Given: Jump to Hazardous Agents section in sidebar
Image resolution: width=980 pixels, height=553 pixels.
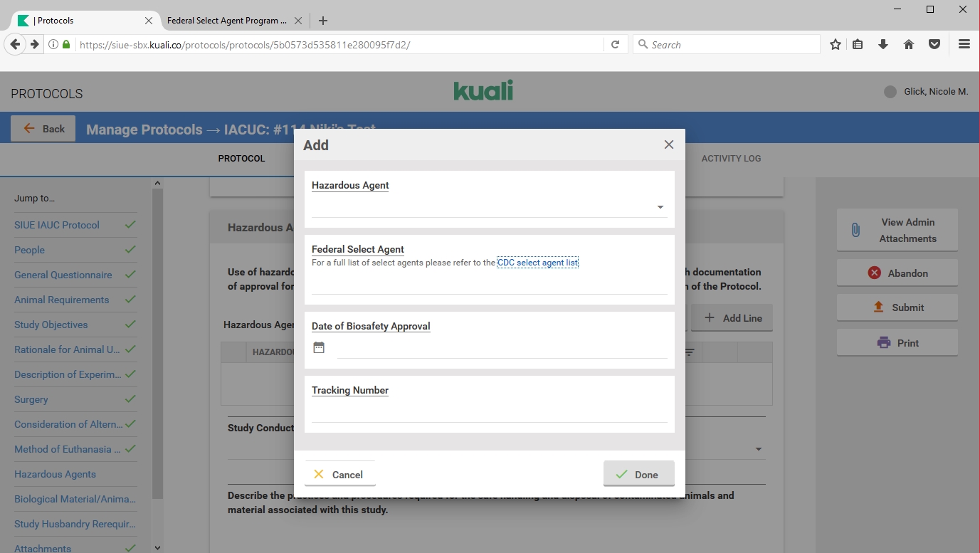Looking at the screenshot, I should click(x=55, y=474).
